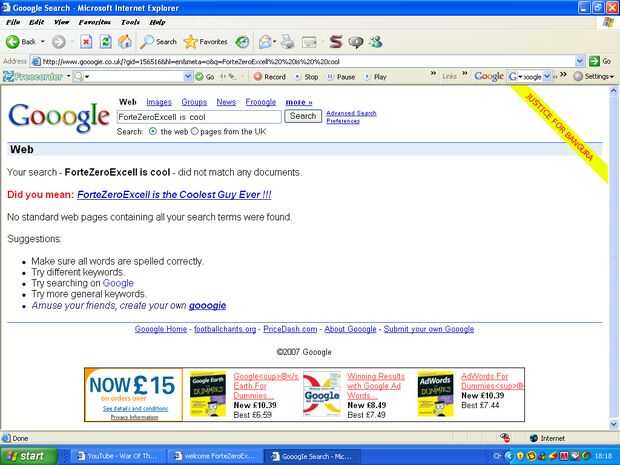Click Google Earth For Dummies book thumbnail
The width and height of the screenshot is (620, 465).
pos(208,393)
